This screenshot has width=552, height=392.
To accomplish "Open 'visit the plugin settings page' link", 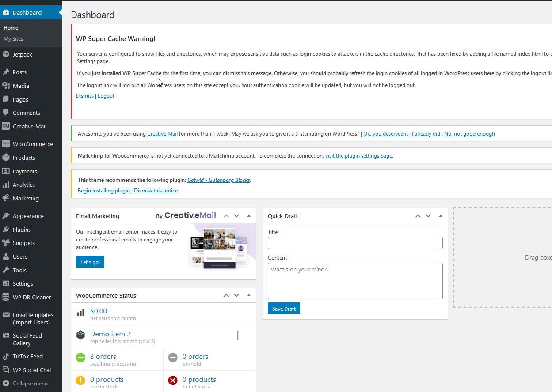I will click(358, 156).
